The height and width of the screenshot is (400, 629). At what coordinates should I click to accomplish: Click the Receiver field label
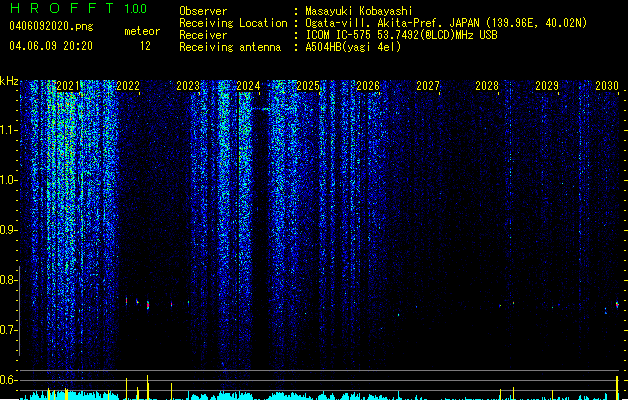click(x=203, y=35)
